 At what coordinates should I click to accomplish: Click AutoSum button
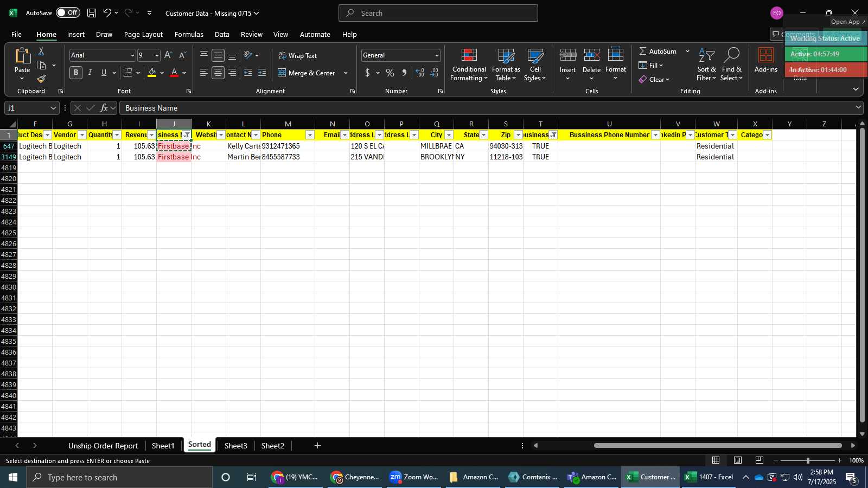(x=657, y=51)
